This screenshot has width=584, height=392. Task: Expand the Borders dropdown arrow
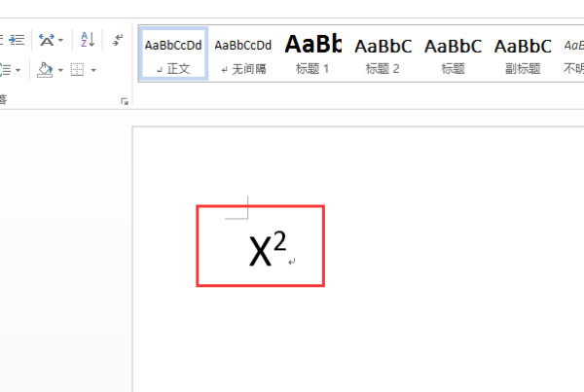[x=93, y=70]
